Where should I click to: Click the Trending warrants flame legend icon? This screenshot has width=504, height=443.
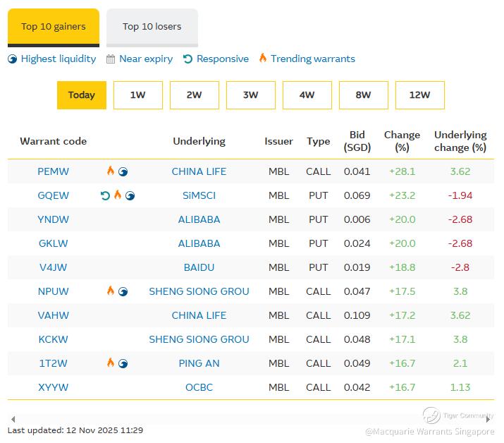[263, 59]
